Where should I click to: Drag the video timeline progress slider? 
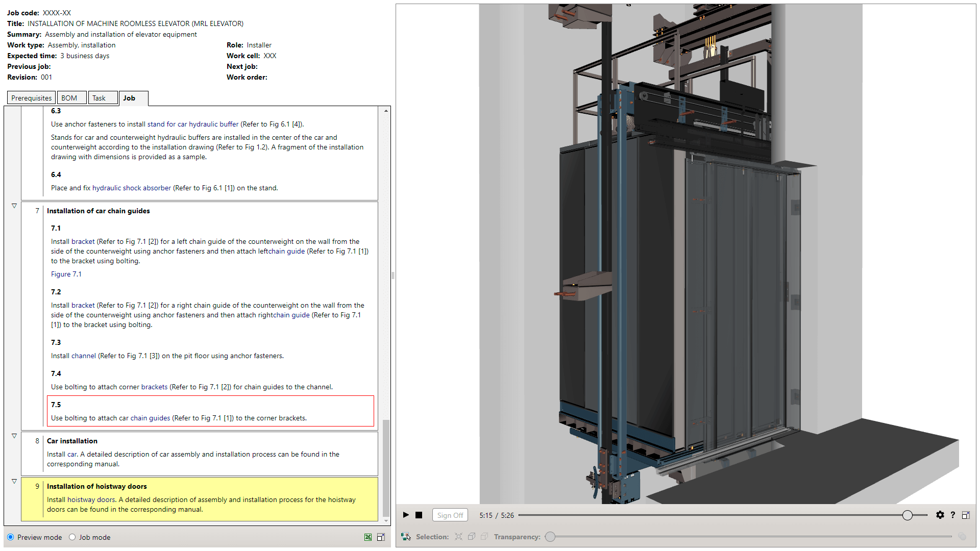tap(906, 515)
